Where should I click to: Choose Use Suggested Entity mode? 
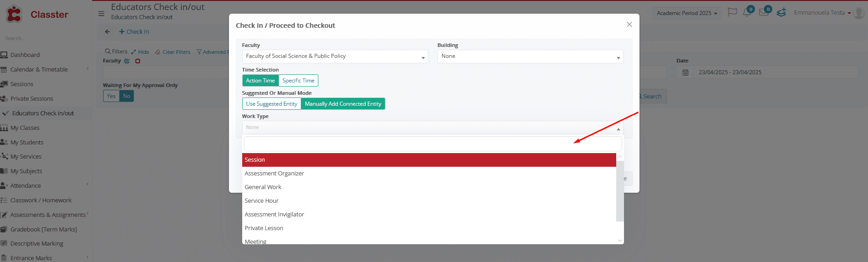271,104
